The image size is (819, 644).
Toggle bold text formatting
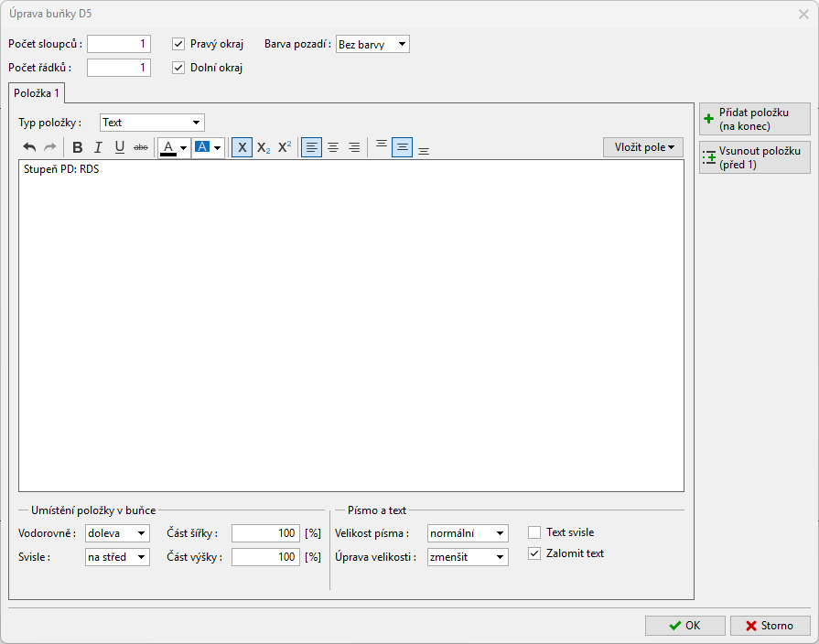click(77, 147)
